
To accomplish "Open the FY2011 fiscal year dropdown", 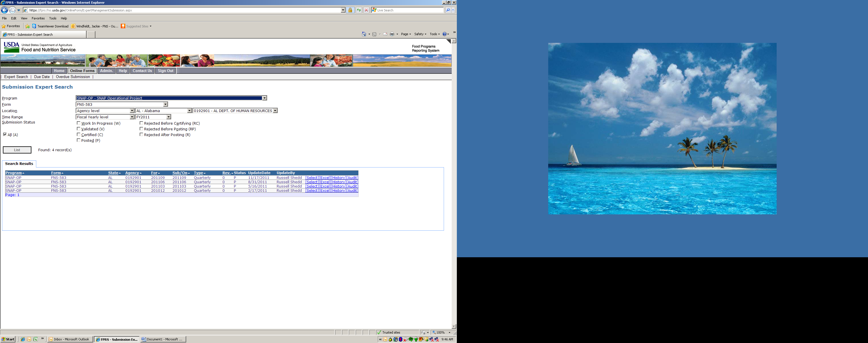I will pos(168,117).
